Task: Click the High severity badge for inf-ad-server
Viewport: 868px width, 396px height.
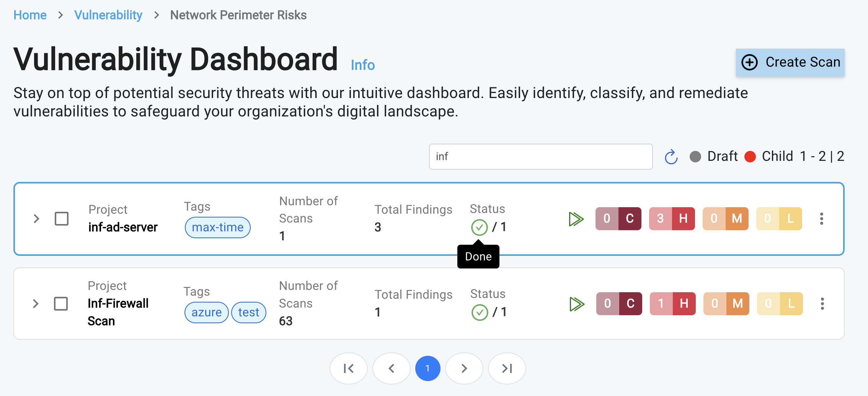Action: 672,219
